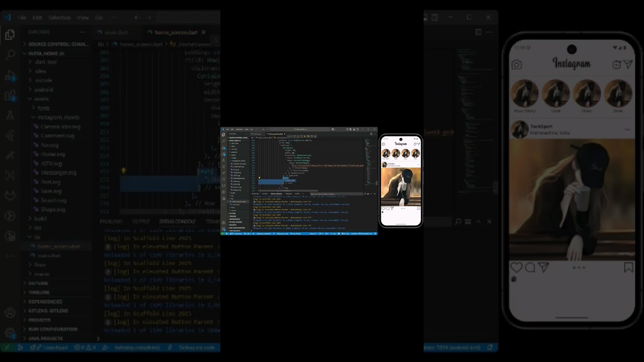Screen dimensions: 644x362
Task: Expand OUTLINE section in blurred background
Action: coord(56,283)
